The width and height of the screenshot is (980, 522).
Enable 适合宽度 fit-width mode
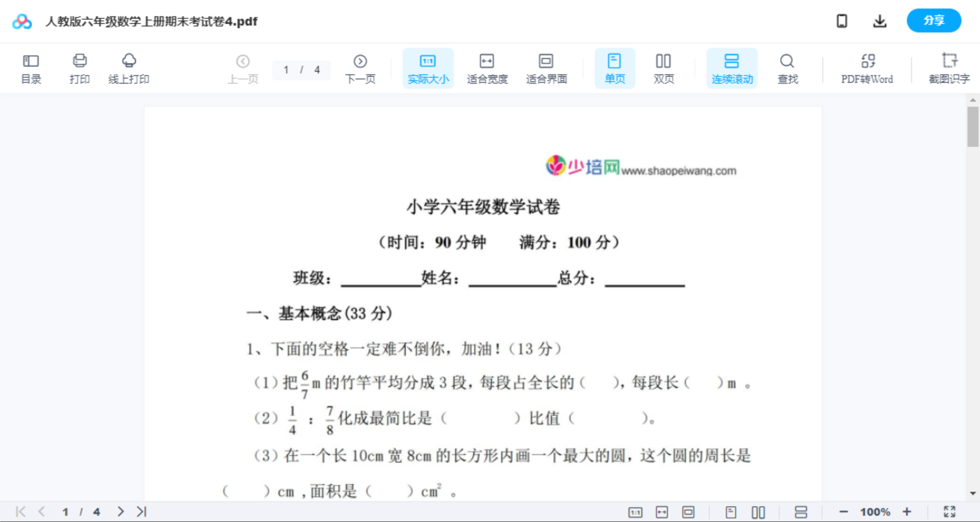[487, 68]
